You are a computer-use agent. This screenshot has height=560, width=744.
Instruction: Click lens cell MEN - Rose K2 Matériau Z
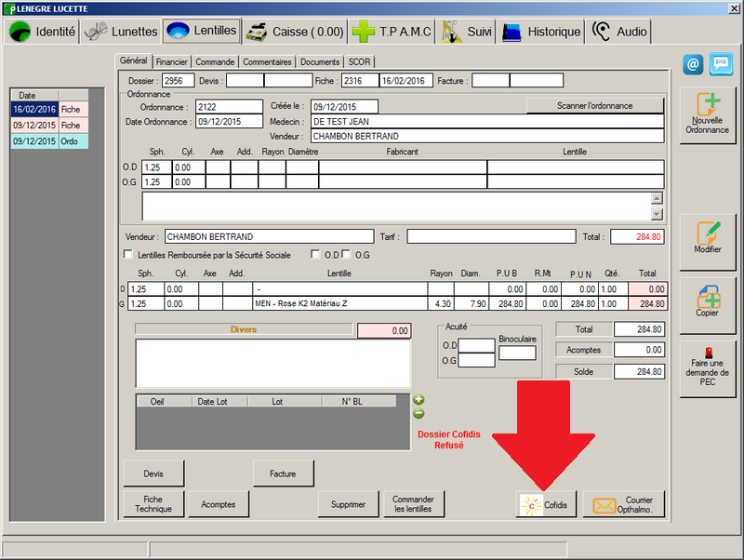340,303
